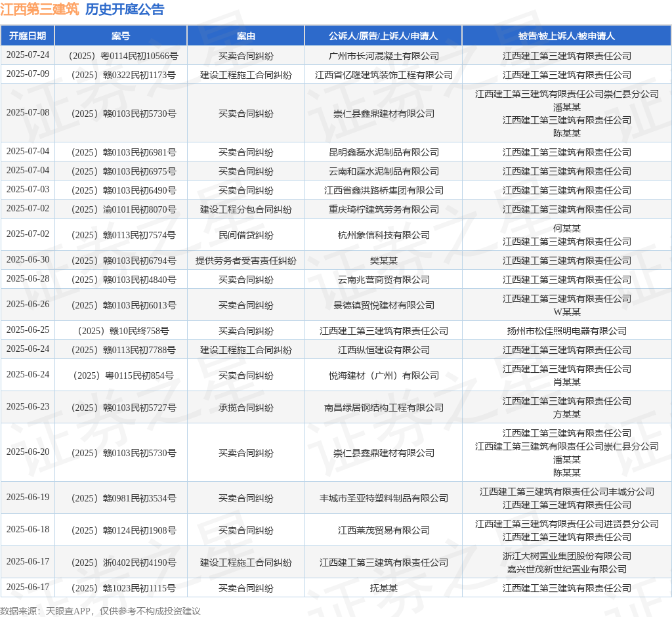
Task: Click plaintiff 杭州象信科技有限公司
Action: pos(384,236)
